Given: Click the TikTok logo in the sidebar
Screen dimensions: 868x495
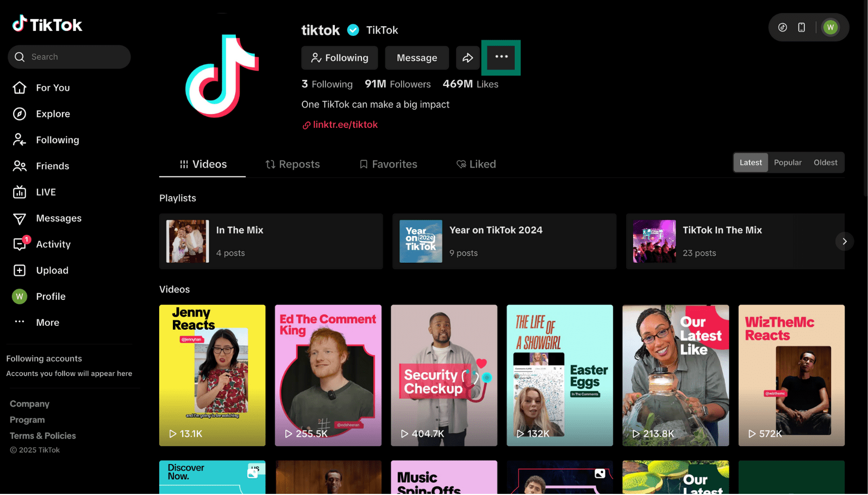Looking at the screenshot, I should pyautogui.click(x=47, y=24).
